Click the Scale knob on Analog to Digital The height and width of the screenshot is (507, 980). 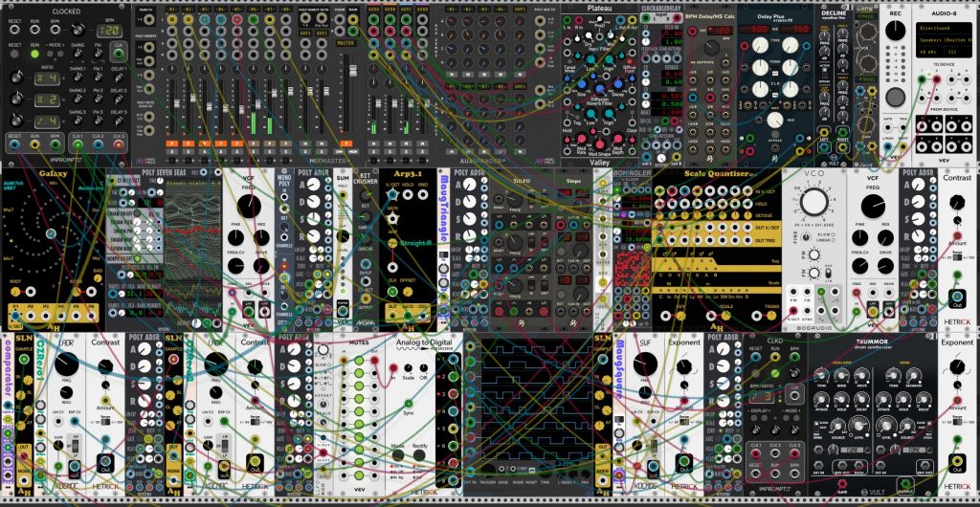pyautogui.click(x=408, y=368)
